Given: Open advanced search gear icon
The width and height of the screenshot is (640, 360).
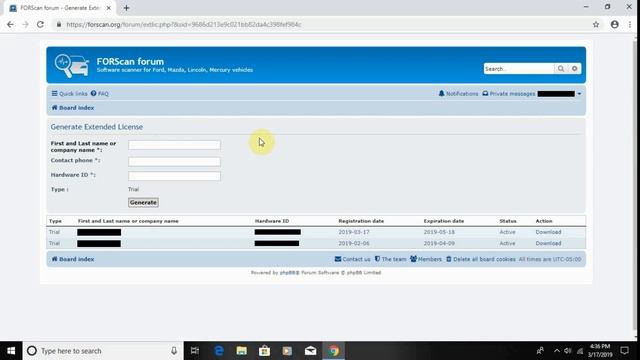Looking at the screenshot, I should point(574,69).
